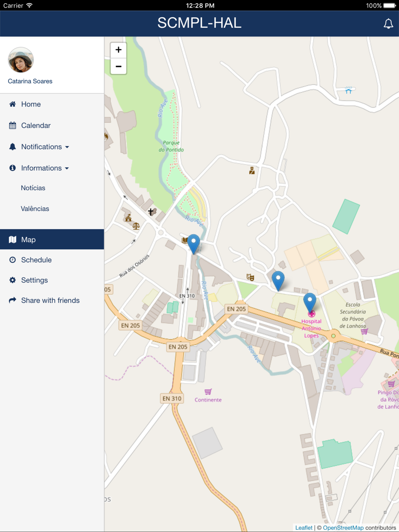Expand the Notifications dropdown arrow
399x532 pixels.
click(x=67, y=147)
